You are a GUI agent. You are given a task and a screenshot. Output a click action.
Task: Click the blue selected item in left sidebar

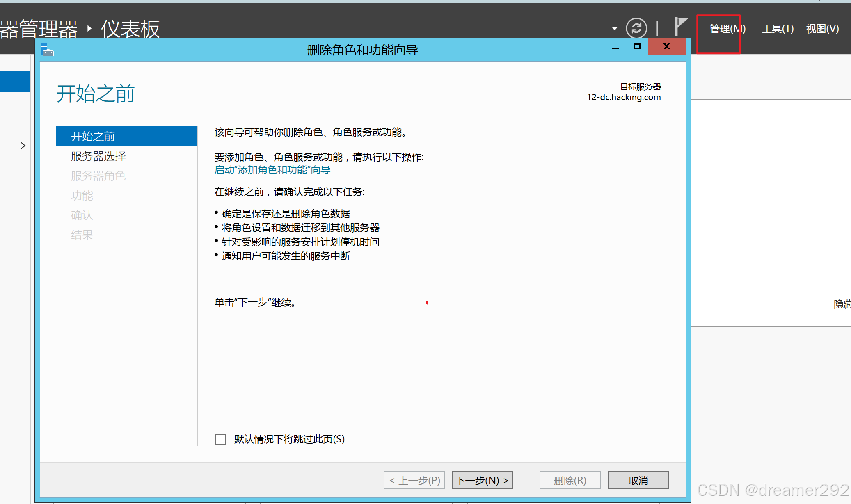coord(15,82)
